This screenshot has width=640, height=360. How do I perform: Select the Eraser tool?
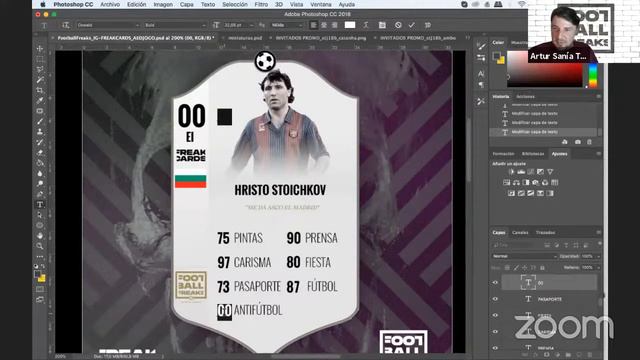point(40,153)
